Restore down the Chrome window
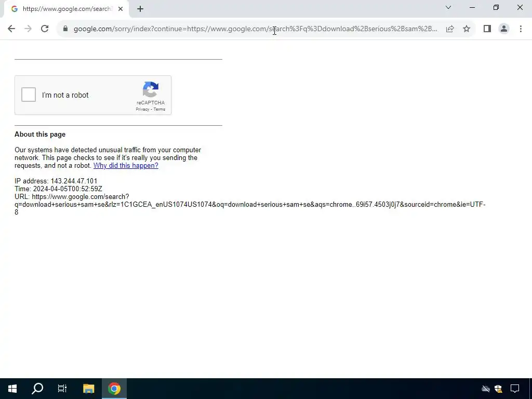 (496, 7)
